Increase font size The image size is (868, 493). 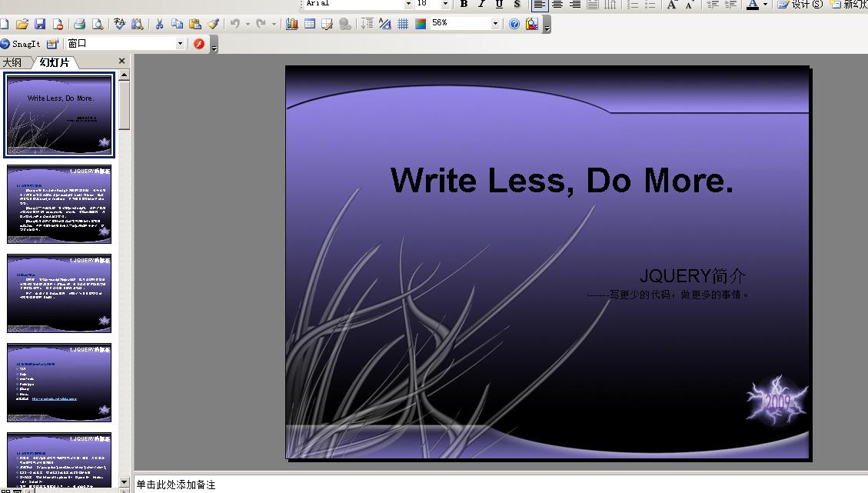pos(672,5)
